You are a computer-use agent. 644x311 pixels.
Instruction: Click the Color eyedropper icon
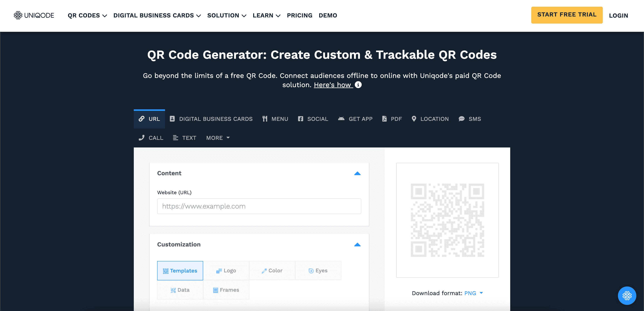coord(264,271)
